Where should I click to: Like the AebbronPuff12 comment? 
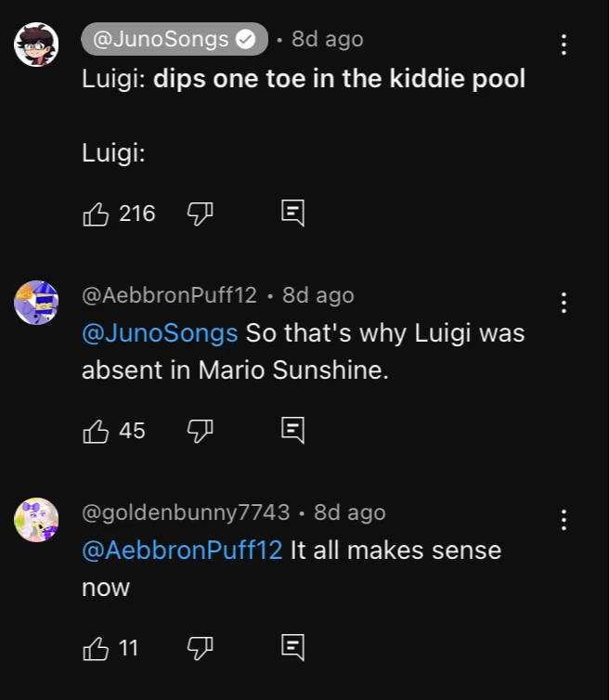click(96, 431)
